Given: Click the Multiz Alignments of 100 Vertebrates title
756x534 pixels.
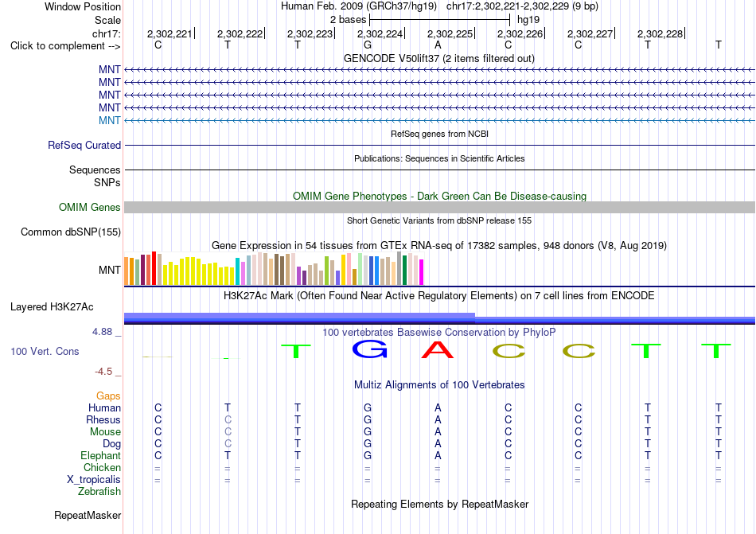Looking at the screenshot, I should (439, 384).
